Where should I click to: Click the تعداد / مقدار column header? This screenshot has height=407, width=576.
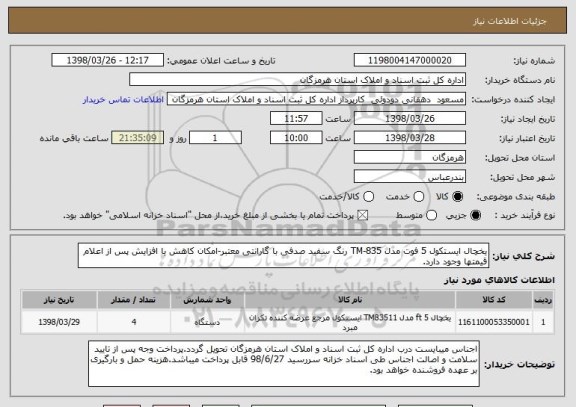[134, 300]
